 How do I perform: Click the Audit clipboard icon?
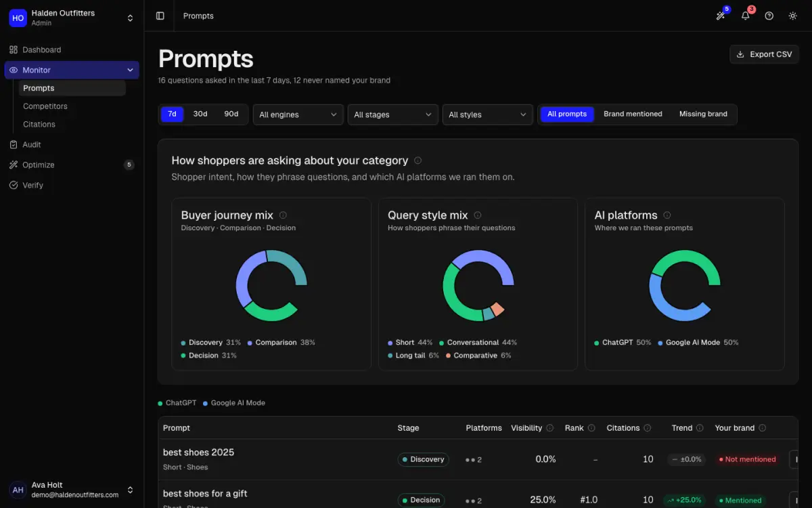coord(14,144)
